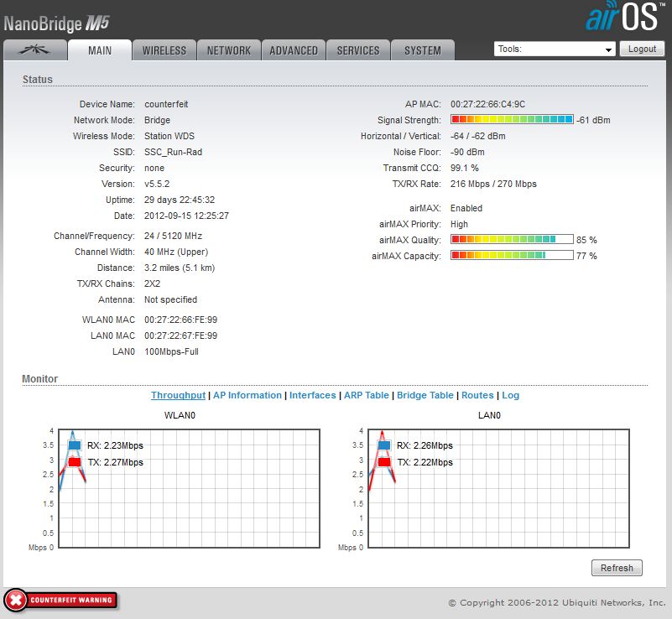Click the airMAX Capacity bar
This screenshot has width=672, height=619.
pos(512,255)
